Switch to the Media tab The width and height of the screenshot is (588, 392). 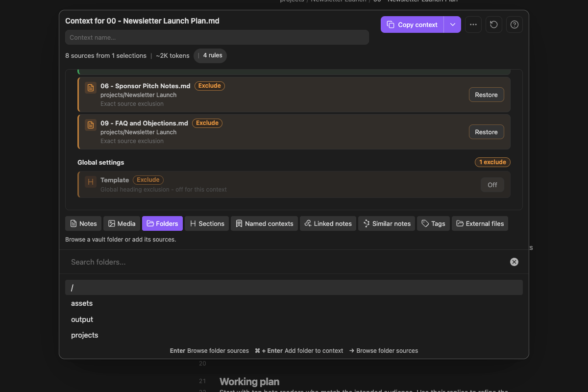[122, 223]
